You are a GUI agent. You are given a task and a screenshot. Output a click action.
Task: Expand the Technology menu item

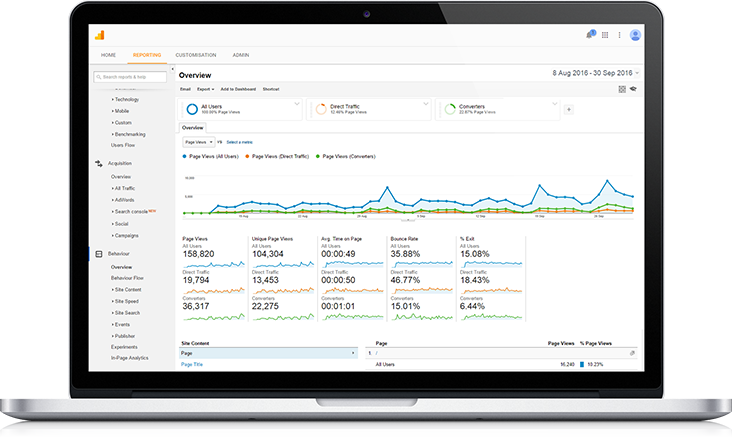pos(125,99)
